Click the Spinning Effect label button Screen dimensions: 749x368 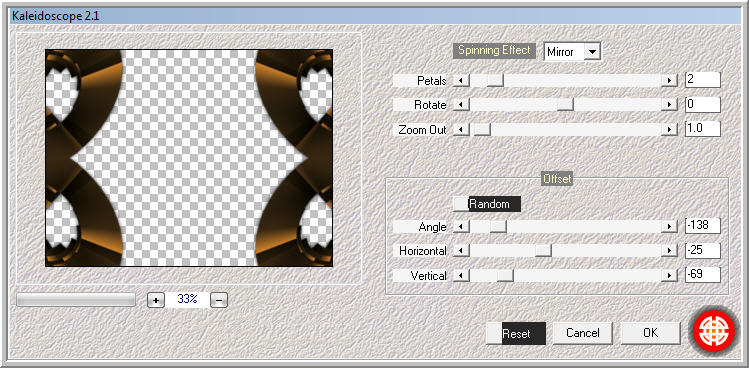click(x=494, y=51)
